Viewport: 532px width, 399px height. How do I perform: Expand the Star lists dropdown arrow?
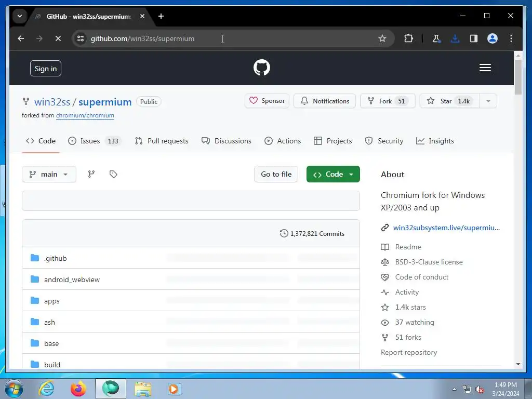(x=488, y=101)
